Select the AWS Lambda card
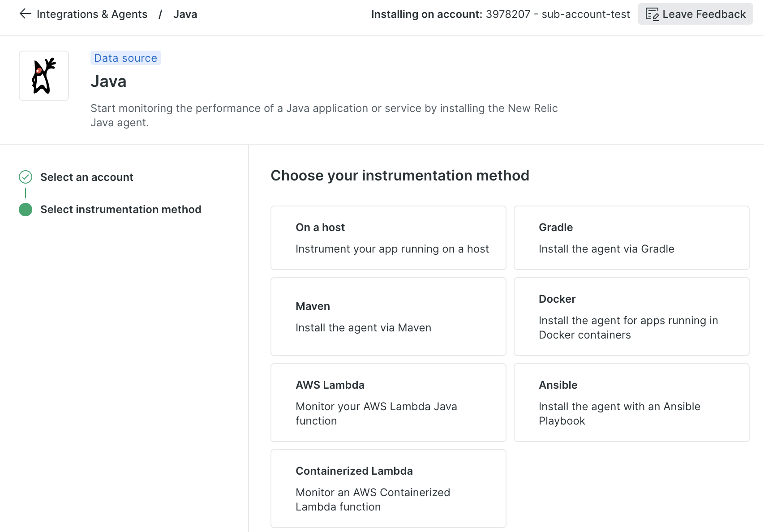Image resolution: width=764 pixels, height=532 pixels. [x=388, y=403]
